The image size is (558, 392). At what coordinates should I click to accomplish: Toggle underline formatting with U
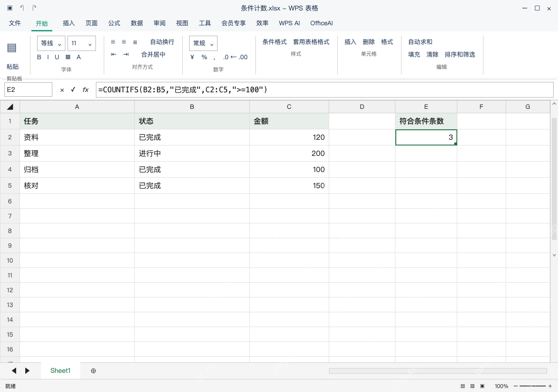pos(57,57)
